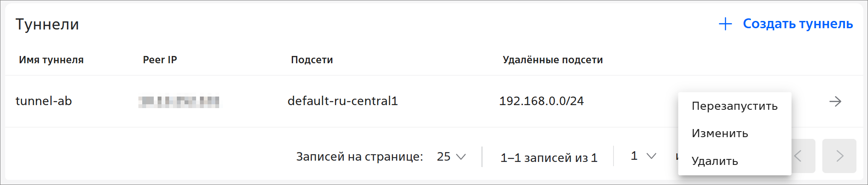Select the tunnel-ab tunnel name
Viewport: 868px width, 185px height.
[x=44, y=101]
